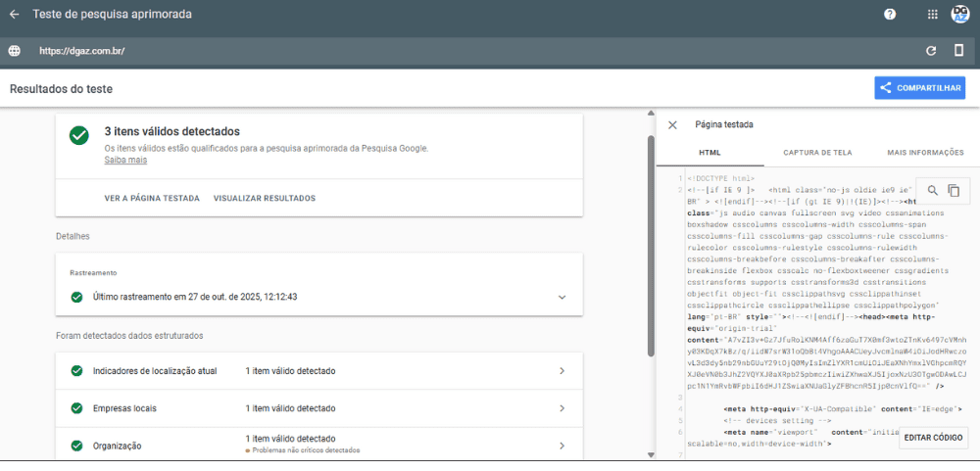
Task: Click Visualizar resultados
Action: point(264,198)
